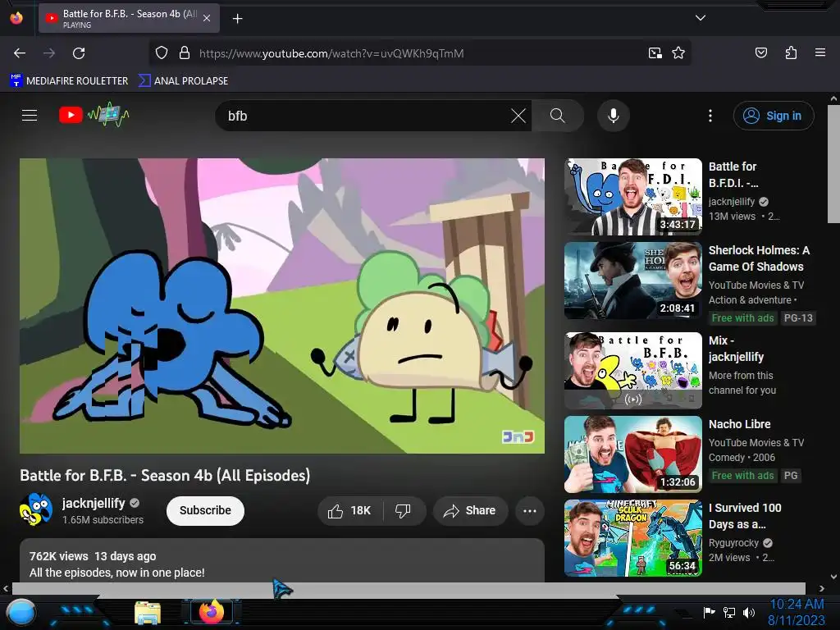Open the second bookmark in the bookmarks toolbar

183,81
